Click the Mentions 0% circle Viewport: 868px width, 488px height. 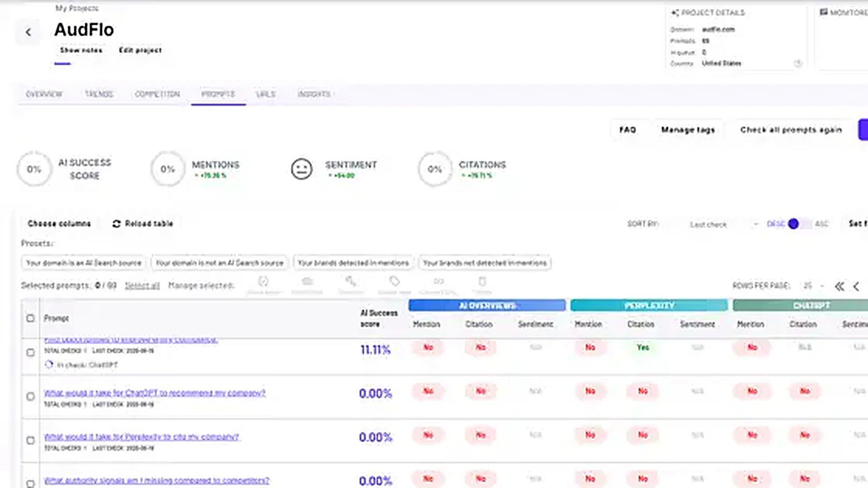[167, 169]
